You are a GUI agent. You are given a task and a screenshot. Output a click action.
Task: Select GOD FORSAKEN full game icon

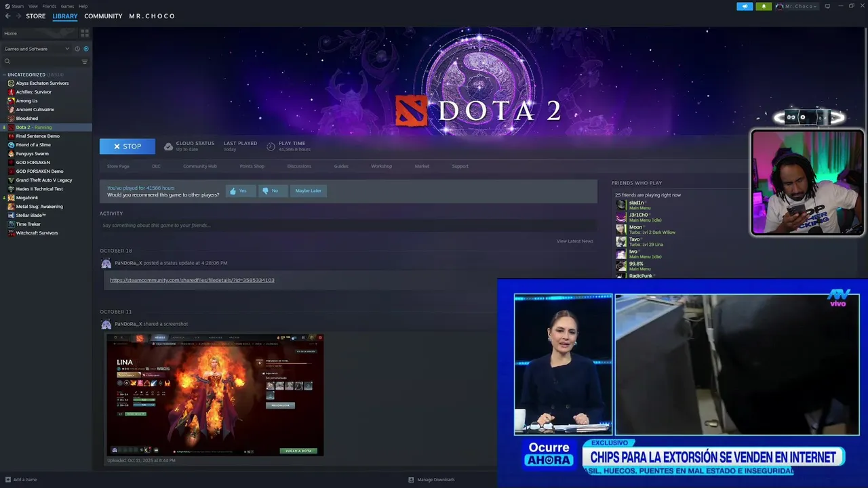11,163
